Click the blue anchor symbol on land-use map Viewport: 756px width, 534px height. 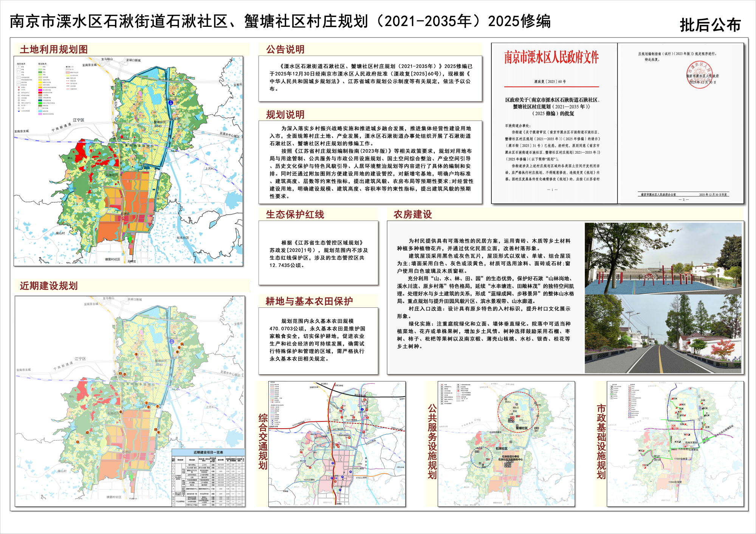tap(171, 102)
